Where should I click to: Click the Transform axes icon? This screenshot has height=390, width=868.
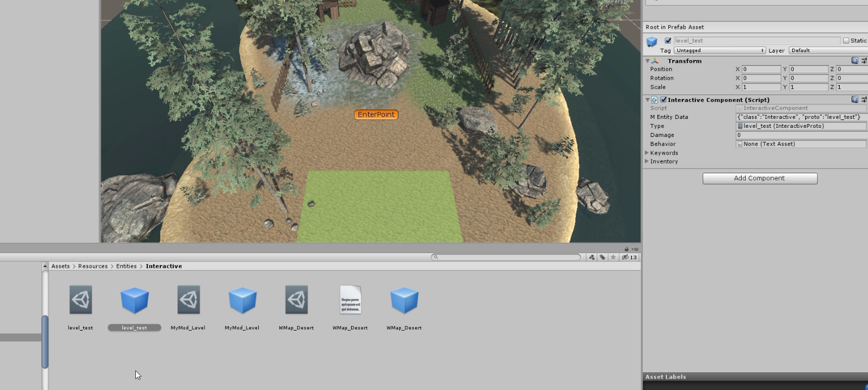coord(655,61)
